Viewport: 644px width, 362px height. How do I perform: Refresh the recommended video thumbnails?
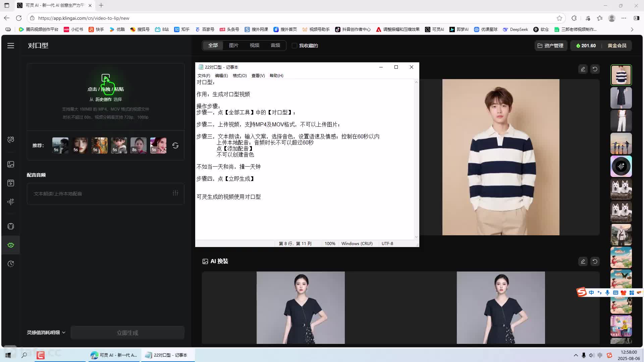pos(175,145)
